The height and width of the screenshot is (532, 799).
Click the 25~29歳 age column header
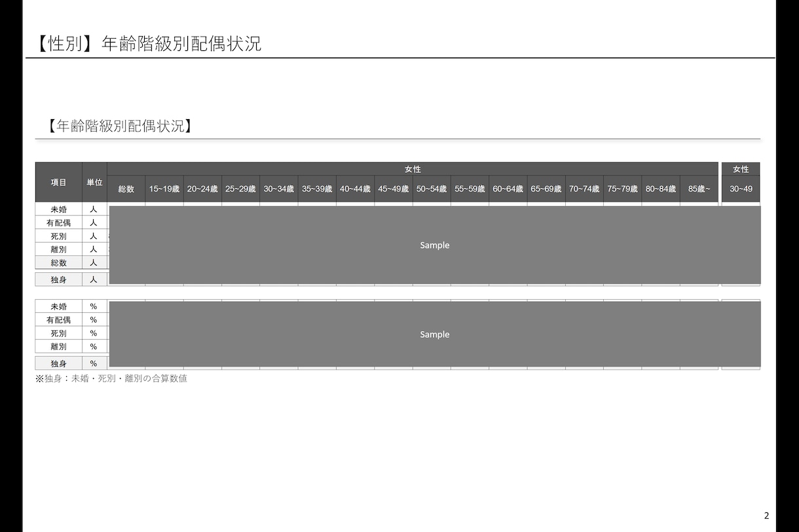click(x=240, y=189)
